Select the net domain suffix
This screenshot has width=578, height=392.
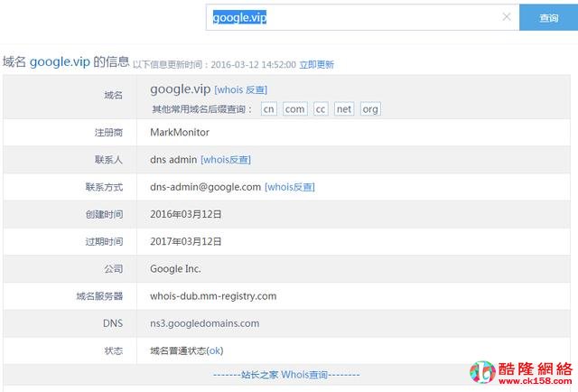pyautogui.click(x=344, y=109)
